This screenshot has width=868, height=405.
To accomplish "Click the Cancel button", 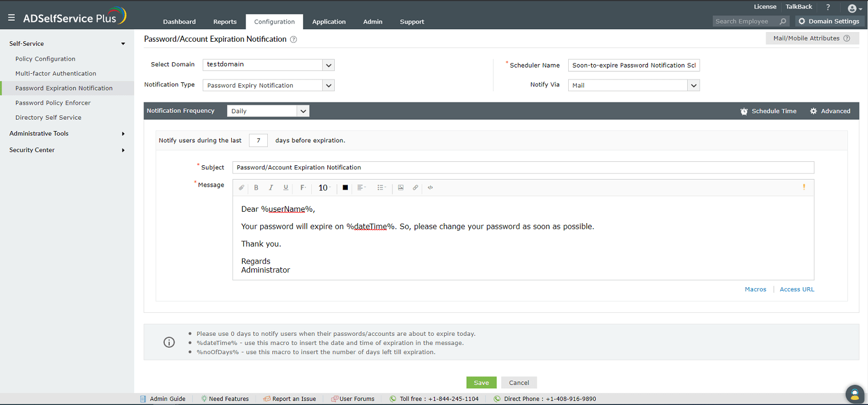I will 519,383.
